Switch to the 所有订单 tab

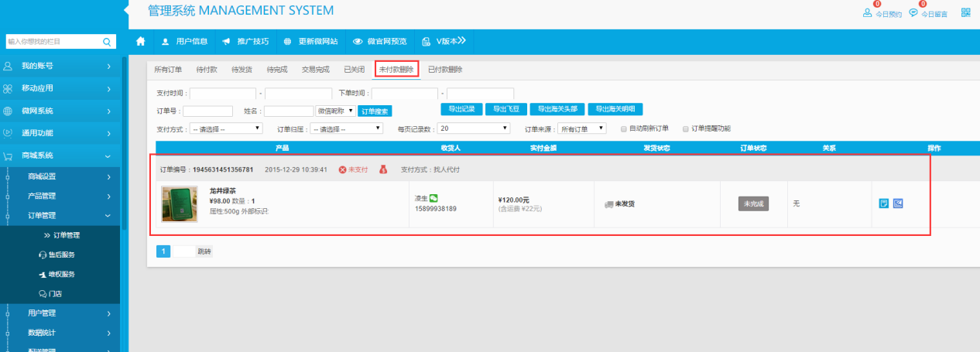click(x=168, y=70)
